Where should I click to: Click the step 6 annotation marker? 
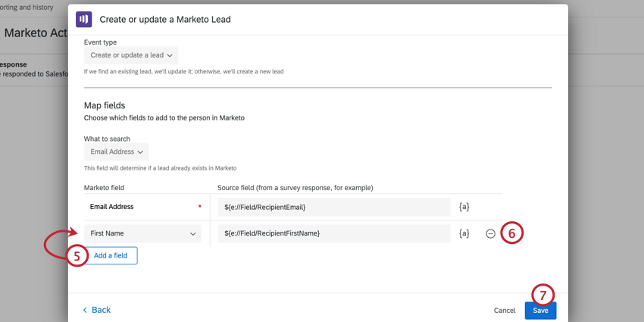coord(511,233)
